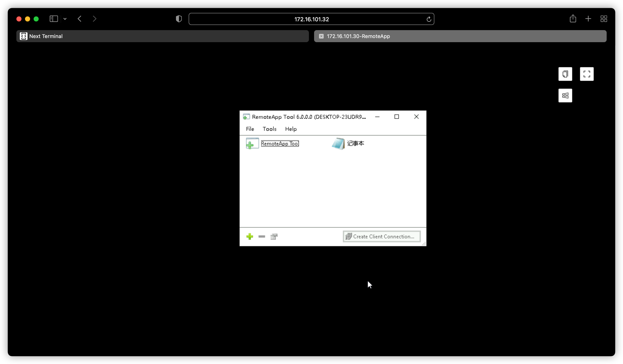Viewport: 623px width, 364px height.
Task: Toggle the Safari sidebar icon
Action: [x=54, y=19]
